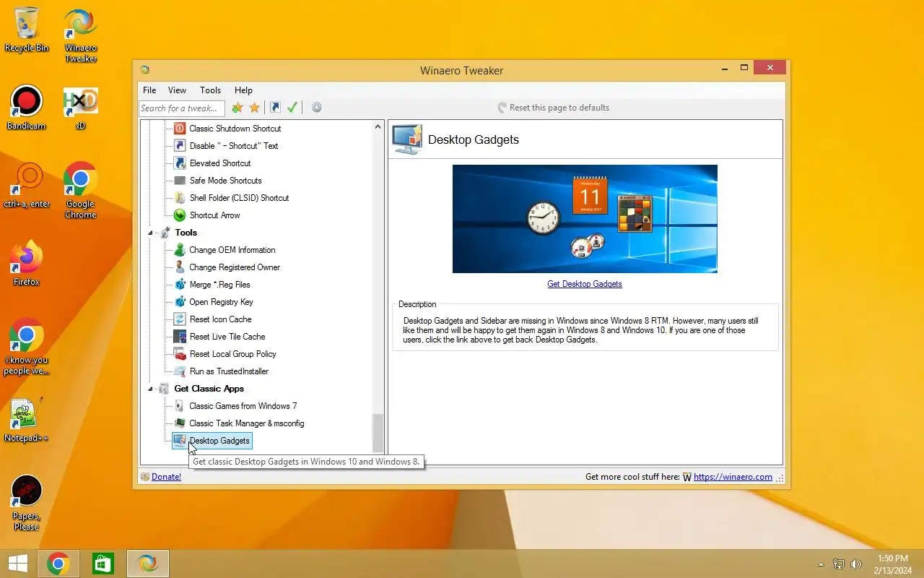Viewport: 924px width, 578px height.
Task: Click the Change OEM Information icon
Action: [x=180, y=250]
